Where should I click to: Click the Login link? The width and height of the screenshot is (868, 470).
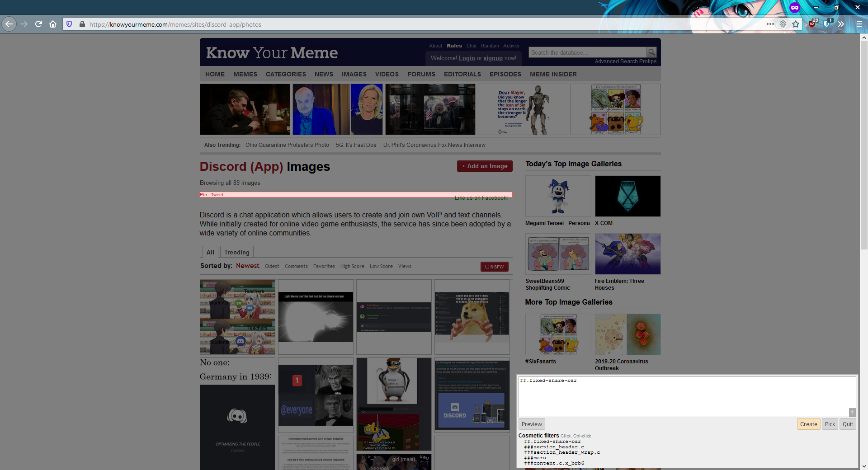click(467, 58)
